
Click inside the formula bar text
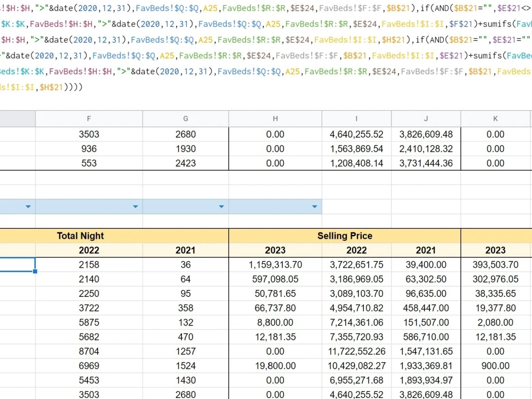[x=266, y=47]
